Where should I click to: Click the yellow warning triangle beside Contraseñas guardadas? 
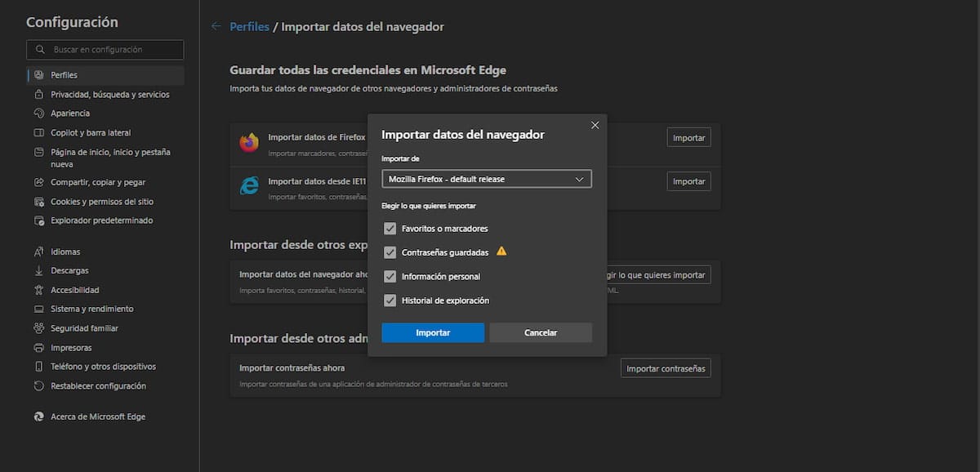point(501,252)
